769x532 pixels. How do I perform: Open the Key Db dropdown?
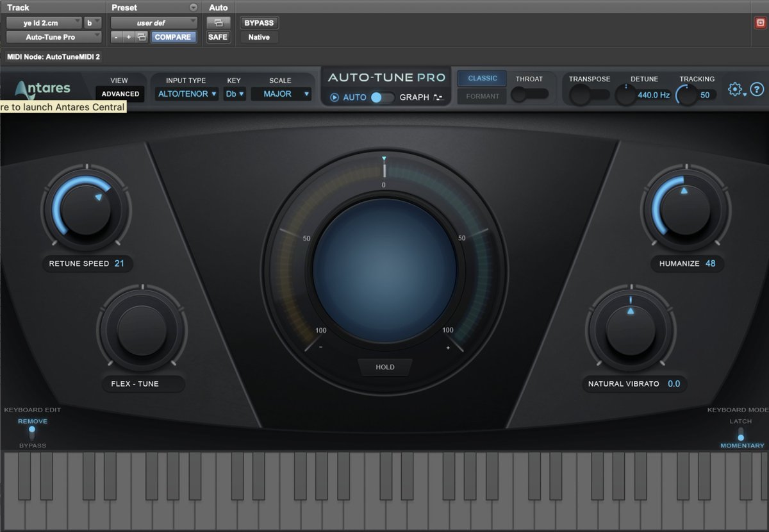click(235, 94)
